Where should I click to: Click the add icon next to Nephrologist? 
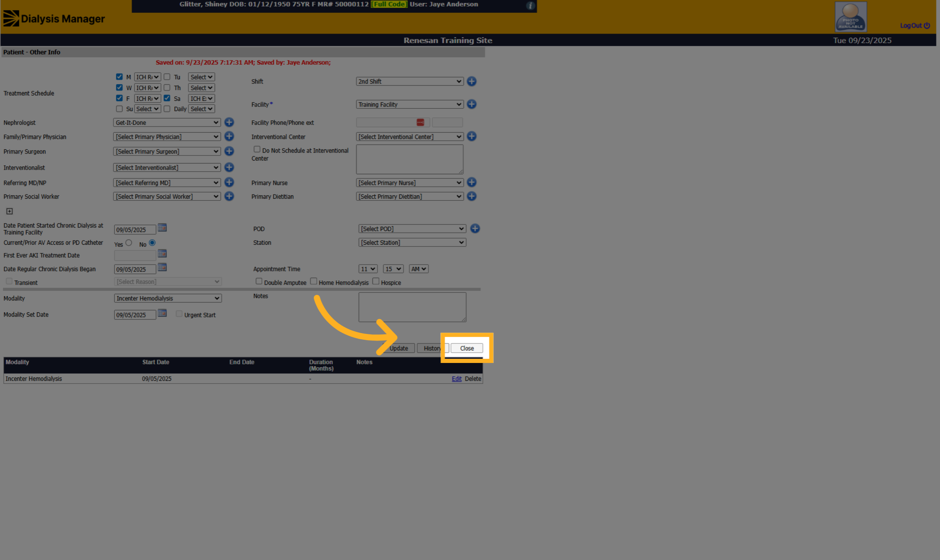click(229, 122)
